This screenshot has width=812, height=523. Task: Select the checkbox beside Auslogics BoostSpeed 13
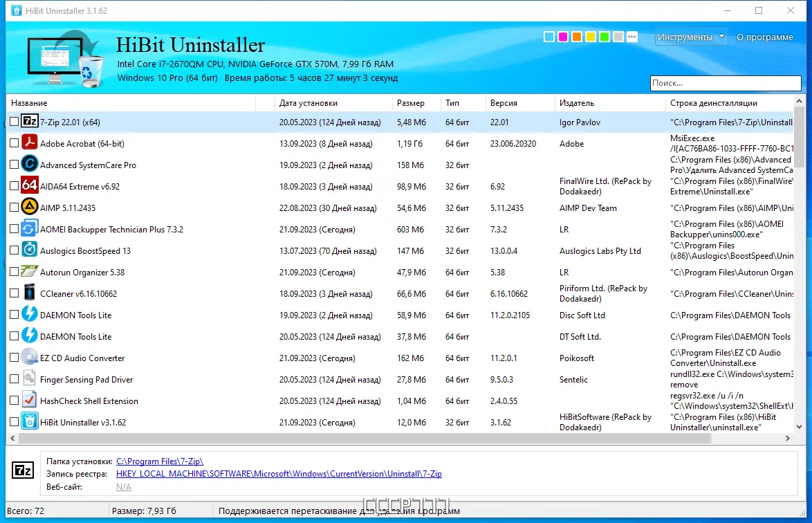(14, 250)
